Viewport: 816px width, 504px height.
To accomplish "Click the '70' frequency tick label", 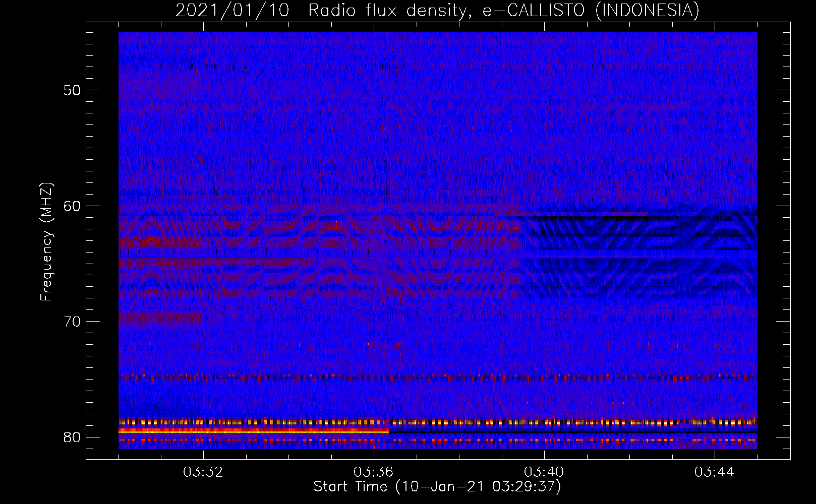I will tap(73, 321).
